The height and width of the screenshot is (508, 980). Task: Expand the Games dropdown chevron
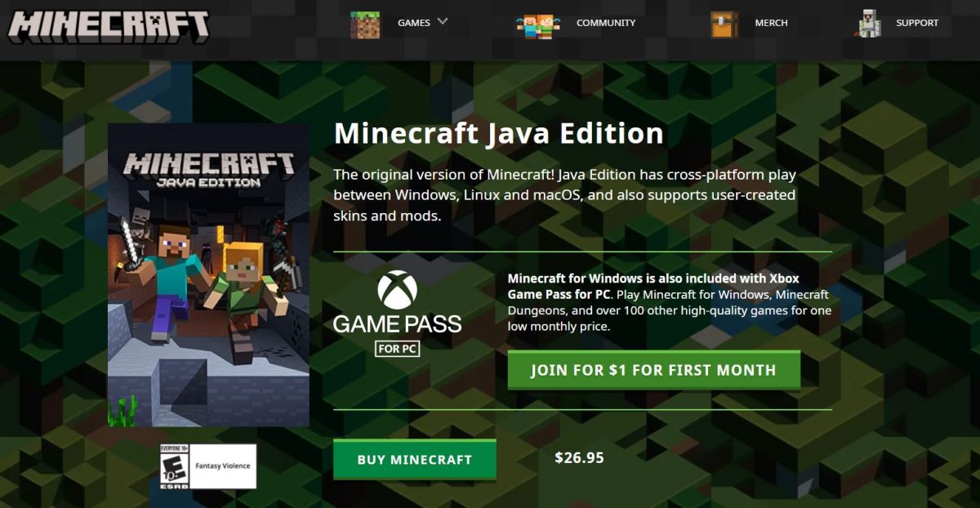443,22
